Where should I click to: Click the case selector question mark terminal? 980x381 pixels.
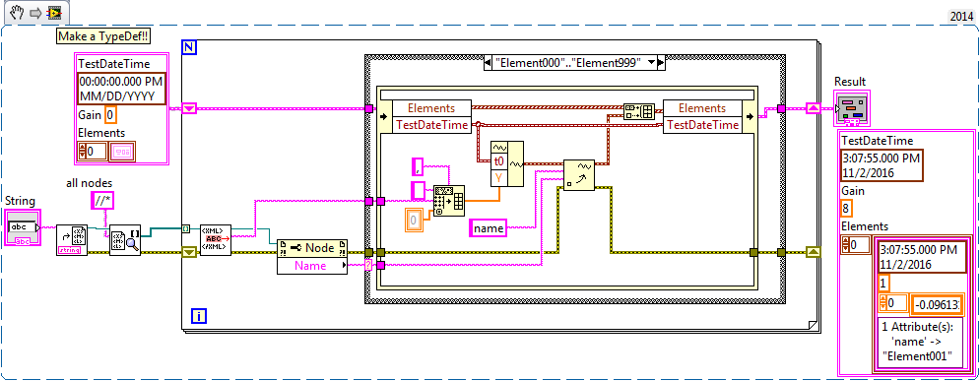368,265
